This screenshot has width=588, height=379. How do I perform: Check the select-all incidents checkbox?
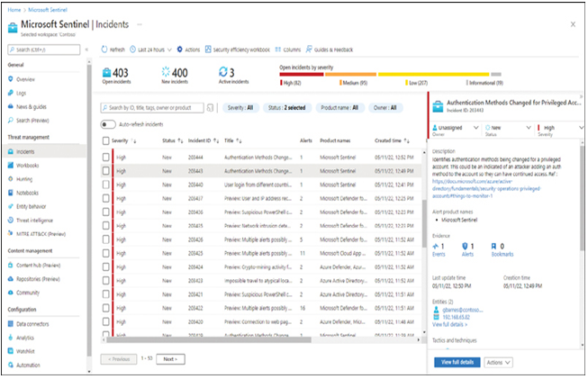pos(105,141)
